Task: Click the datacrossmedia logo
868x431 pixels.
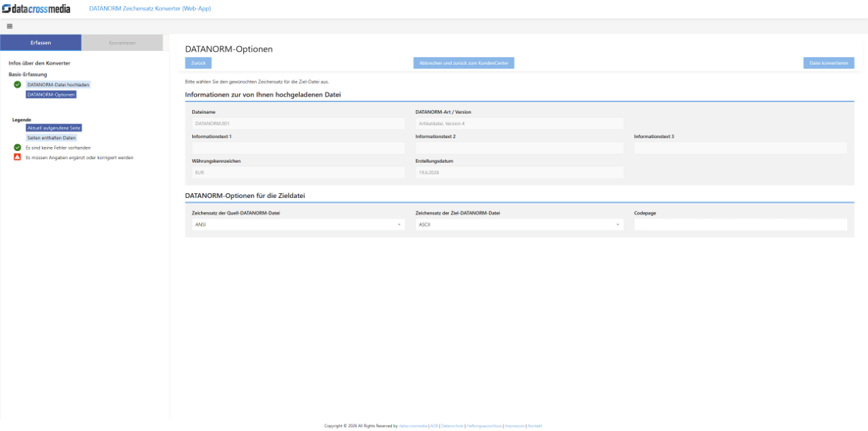Action: pos(36,8)
